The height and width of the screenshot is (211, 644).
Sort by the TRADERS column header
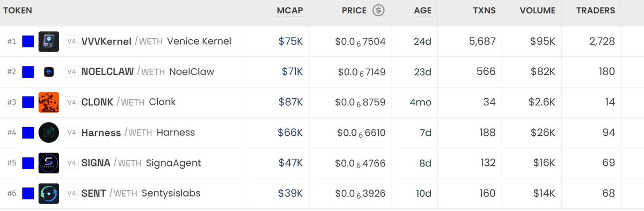pos(595,11)
